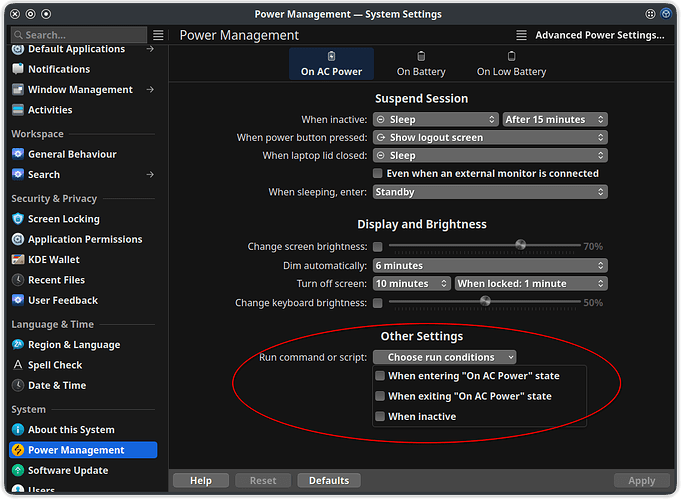The height and width of the screenshot is (499, 681).
Task: Open the laptop lid closed Sleep dropdown
Action: (490, 155)
